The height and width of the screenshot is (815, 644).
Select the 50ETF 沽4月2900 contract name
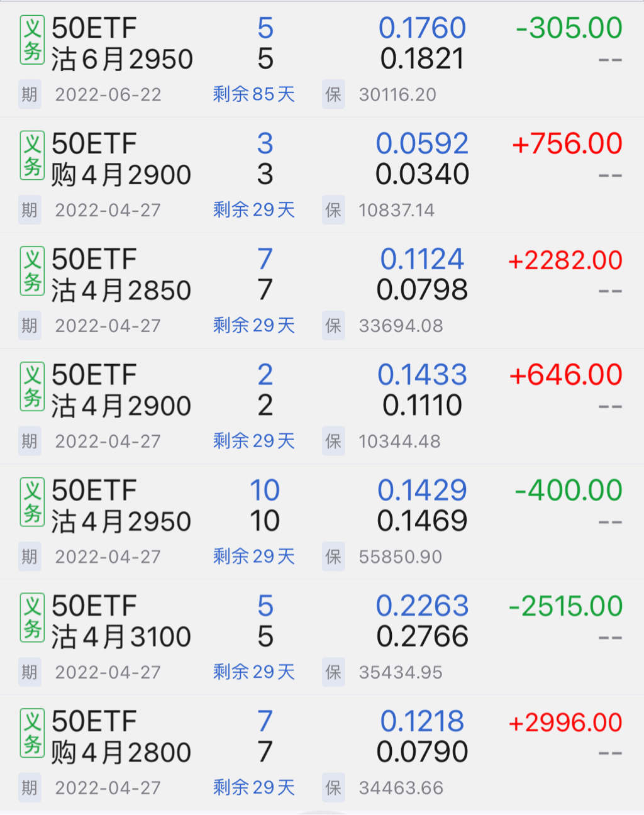click(x=121, y=391)
